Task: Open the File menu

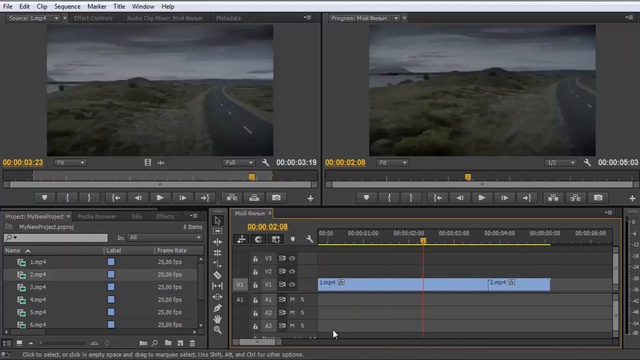Action: [8, 7]
